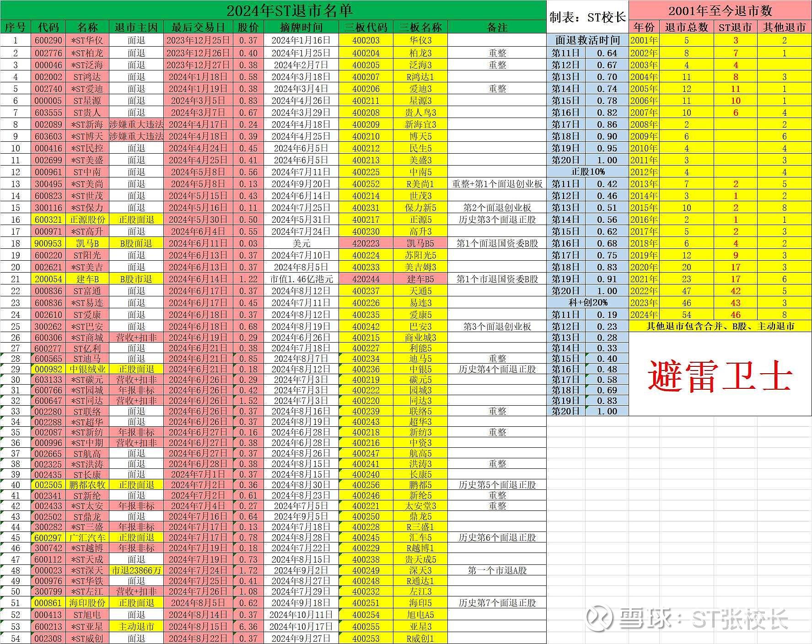Select the 2024年 year cell

click(x=644, y=315)
